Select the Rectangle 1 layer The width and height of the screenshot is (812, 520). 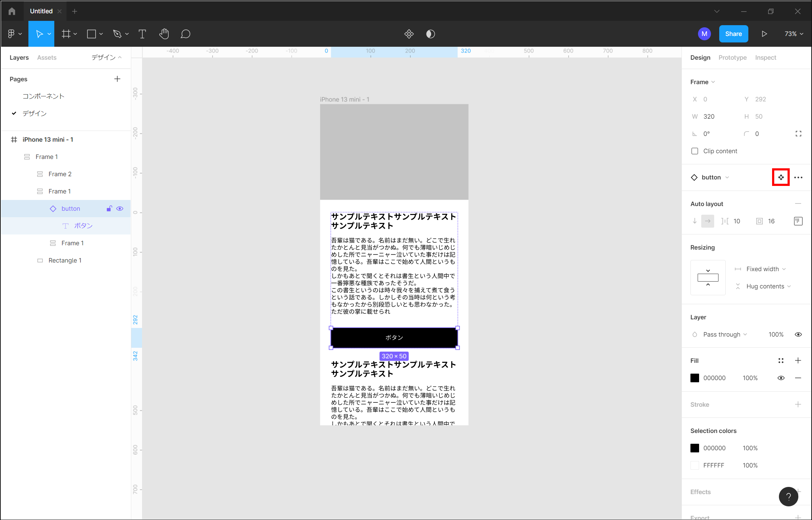click(65, 260)
